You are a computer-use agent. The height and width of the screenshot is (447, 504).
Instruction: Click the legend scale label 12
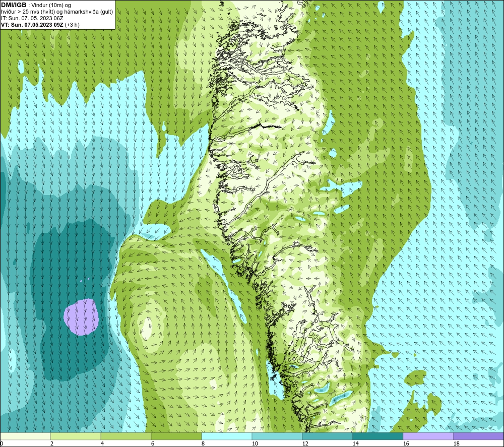click(305, 444)
